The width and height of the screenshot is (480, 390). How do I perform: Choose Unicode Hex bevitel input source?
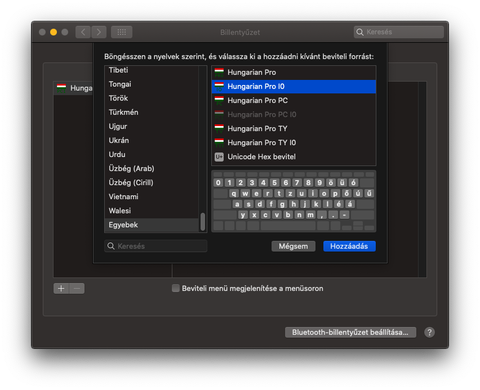coord(294,157)
